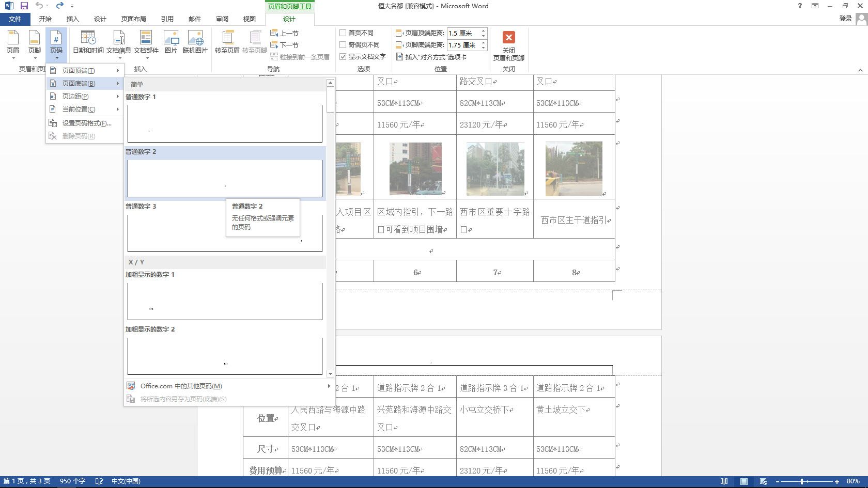Screen dimensions: 868x488
Task: Enable the 奇偶页不同 checkbox
Action: click(x=343, y=45)
